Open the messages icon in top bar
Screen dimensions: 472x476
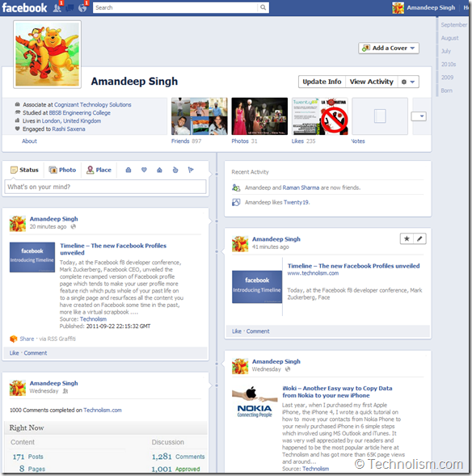pos(70,7)
